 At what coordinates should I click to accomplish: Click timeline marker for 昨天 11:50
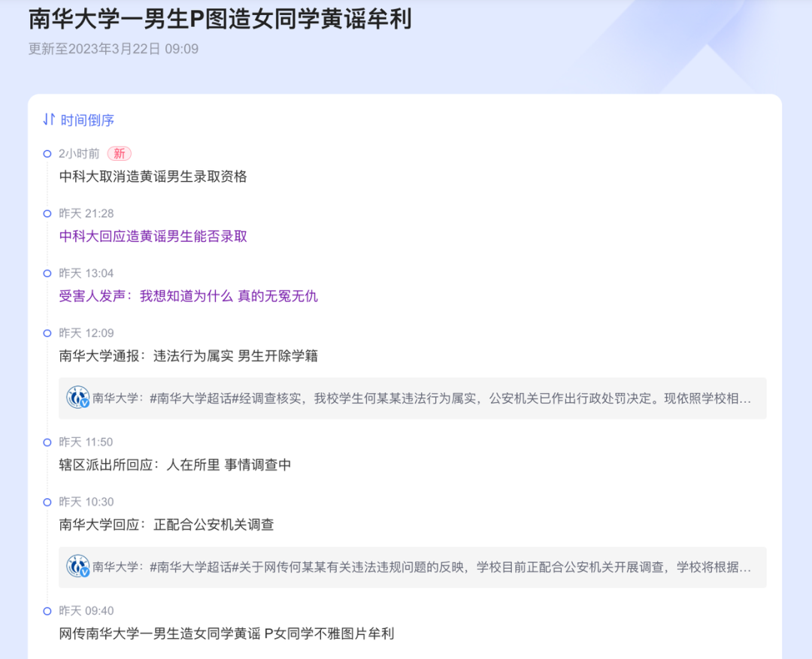click(47, 442)
